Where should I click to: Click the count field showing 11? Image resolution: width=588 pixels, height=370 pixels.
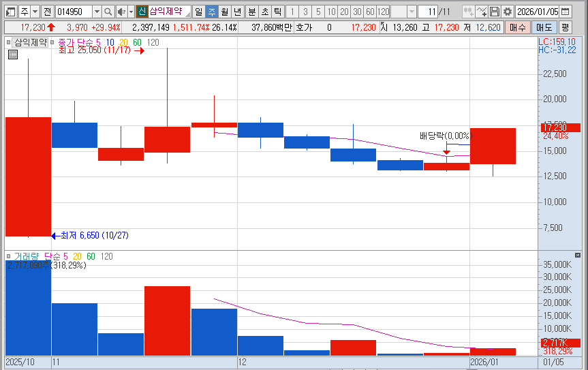[427, 12]
